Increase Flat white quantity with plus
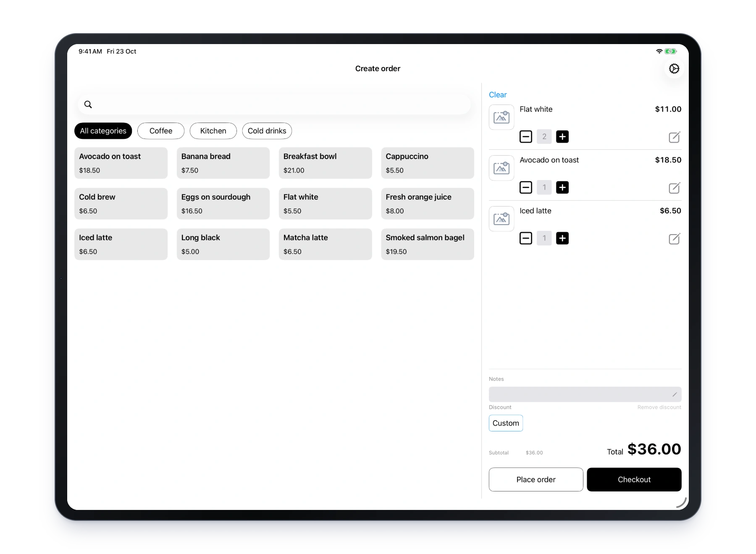 coord(562,137)
